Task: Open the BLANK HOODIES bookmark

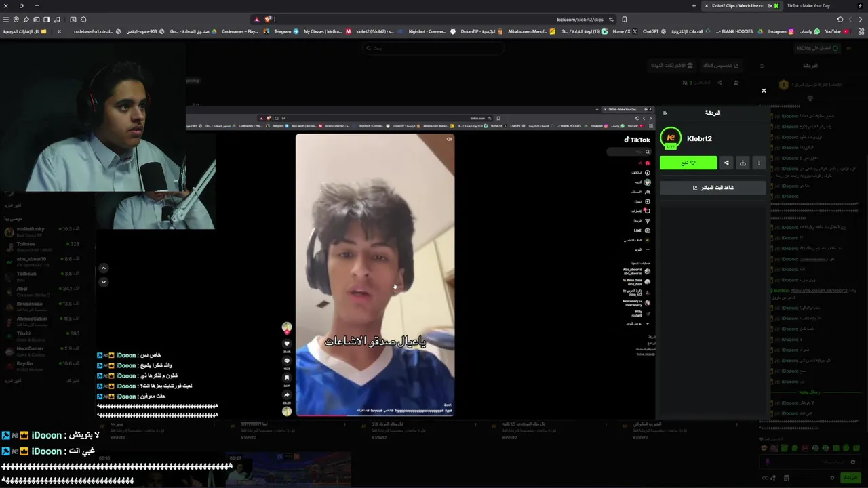Action: 740,31
